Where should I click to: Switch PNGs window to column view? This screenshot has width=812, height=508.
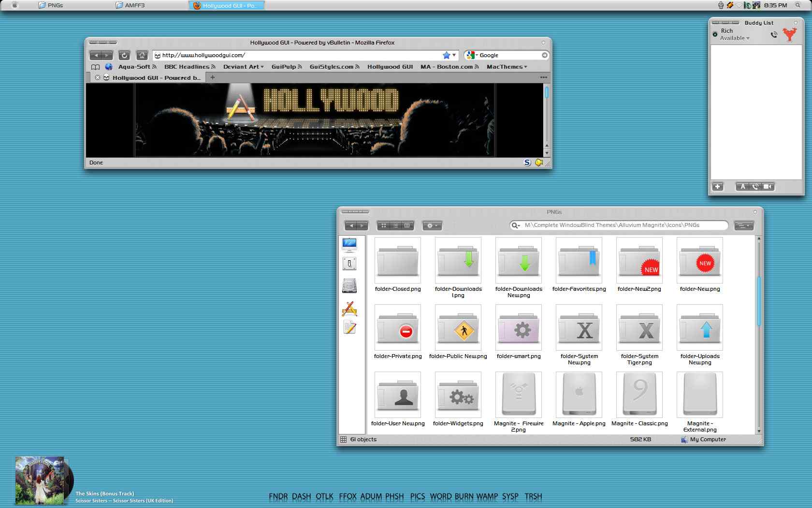[x=407, y=225]
